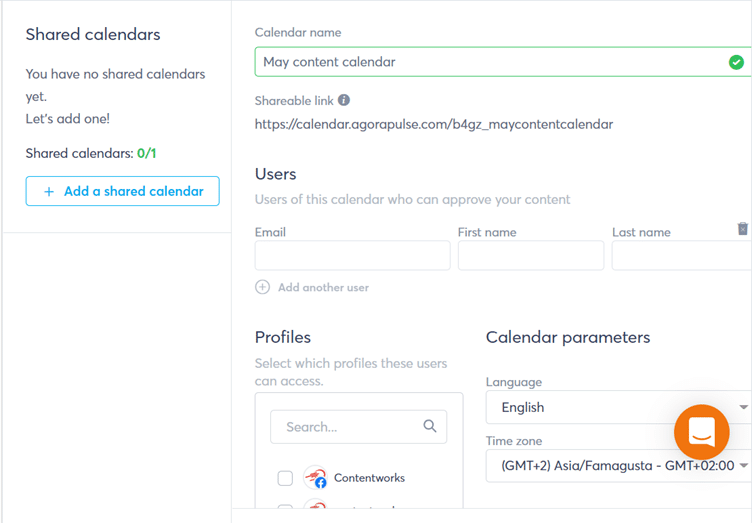This screenshot has height=523, width=752.
Task: Click the Contentworks Facebook profile avatar
Action: [x=316, y=478]
